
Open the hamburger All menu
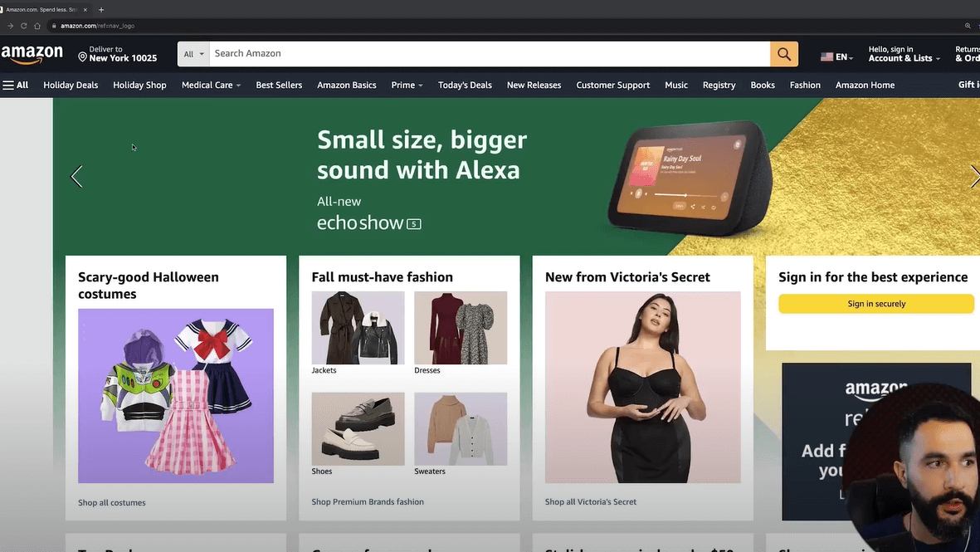[x=16, y=85]
